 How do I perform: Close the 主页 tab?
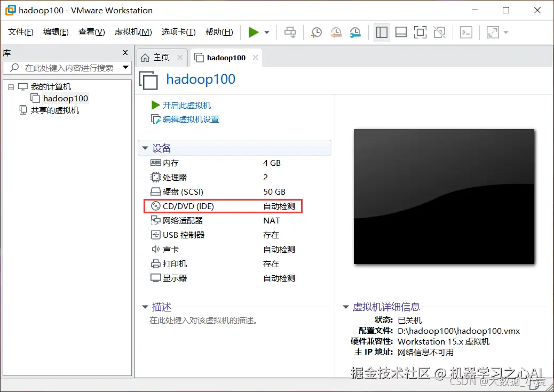pyautogui.click(x=180, y=57)
